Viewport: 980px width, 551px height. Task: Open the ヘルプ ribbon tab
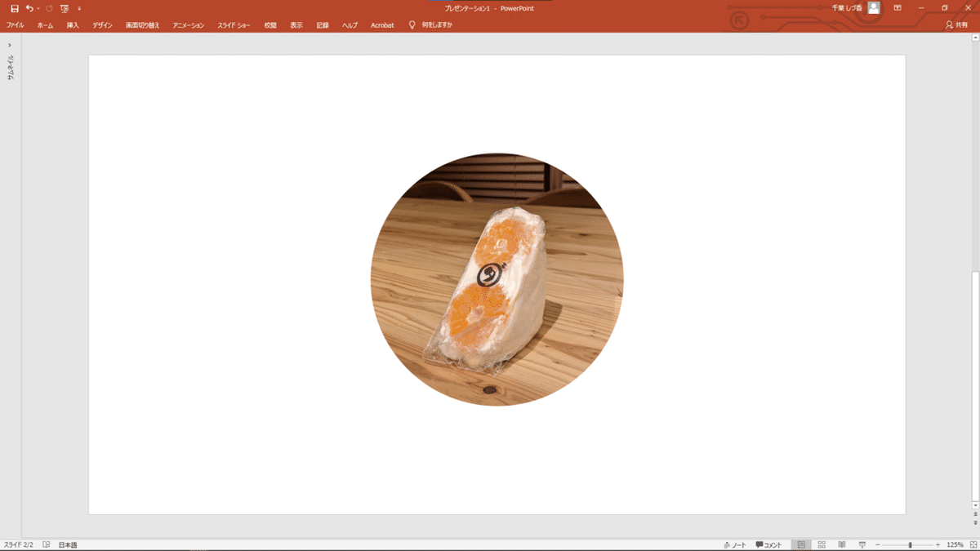[350, 25]
